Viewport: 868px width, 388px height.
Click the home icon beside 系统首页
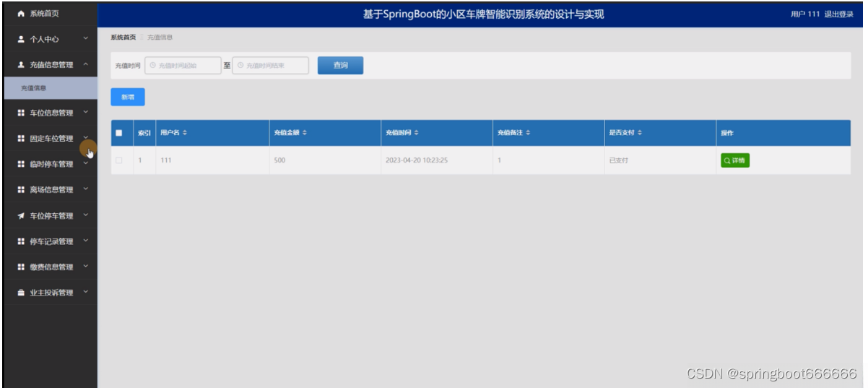(21, 14)
